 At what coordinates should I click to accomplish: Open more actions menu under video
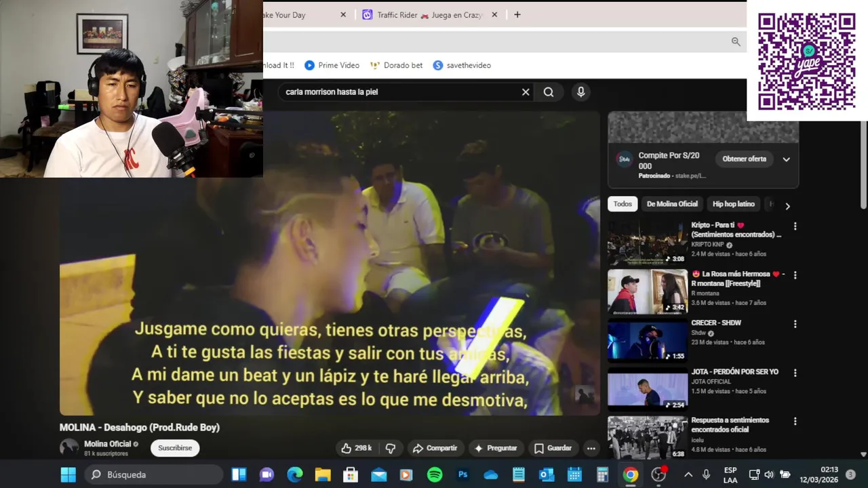[591, 448]
